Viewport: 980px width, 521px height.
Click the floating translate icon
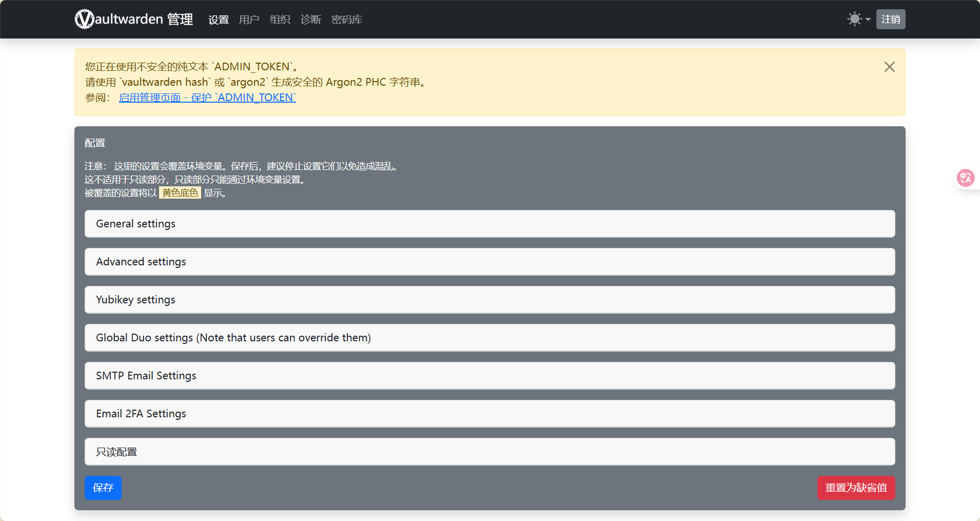(966, 178)
